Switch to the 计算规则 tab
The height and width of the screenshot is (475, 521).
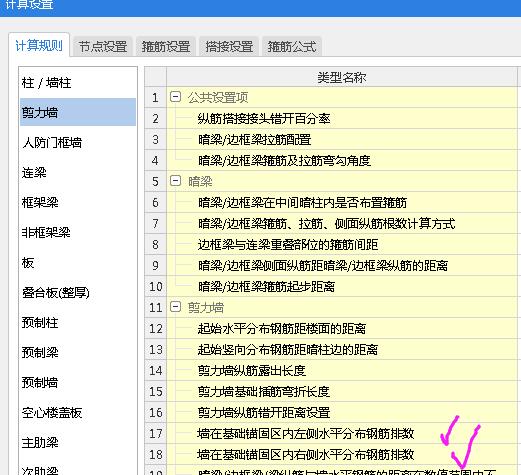[39, 45]
